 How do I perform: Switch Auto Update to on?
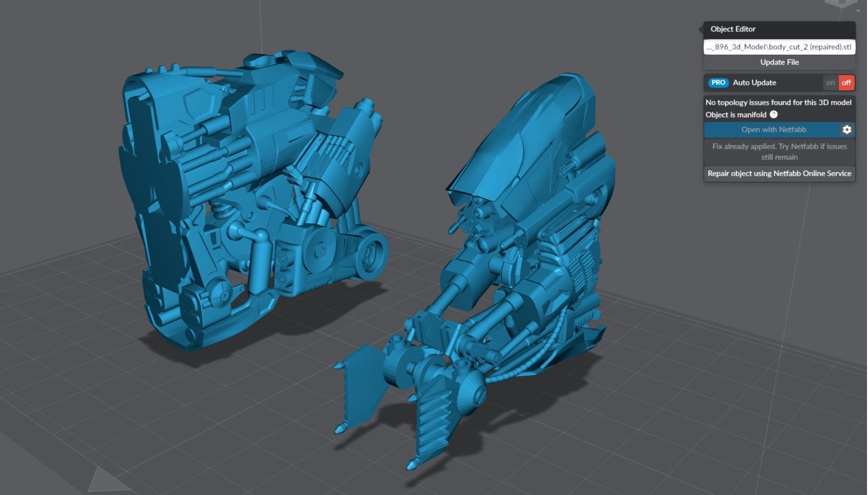point(831,83)
